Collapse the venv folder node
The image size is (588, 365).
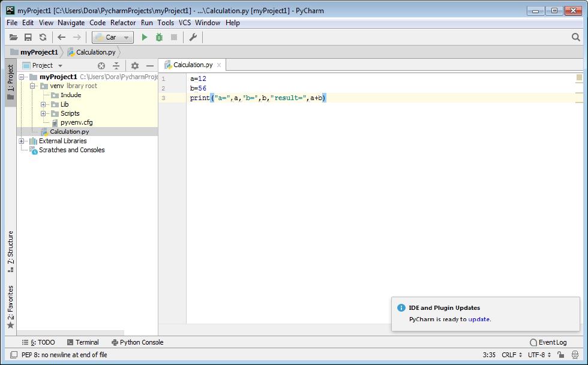coord(32,86)
